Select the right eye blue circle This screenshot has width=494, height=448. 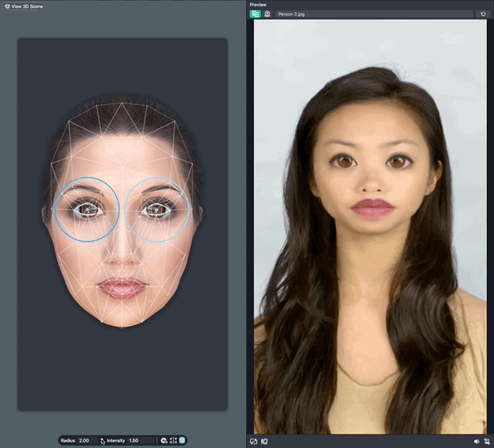[x=157, y=209]
